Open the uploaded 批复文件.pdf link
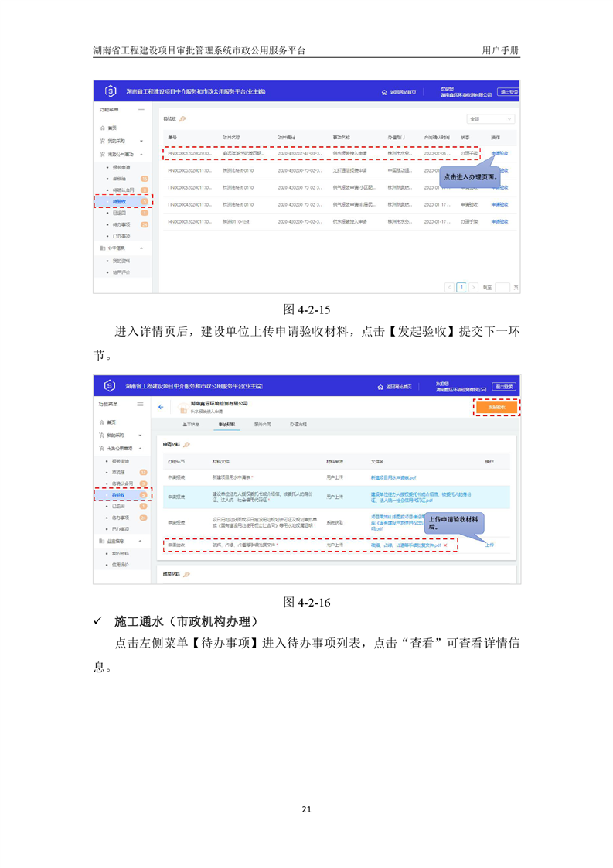613x868 pixels. [x=406, y=545]
